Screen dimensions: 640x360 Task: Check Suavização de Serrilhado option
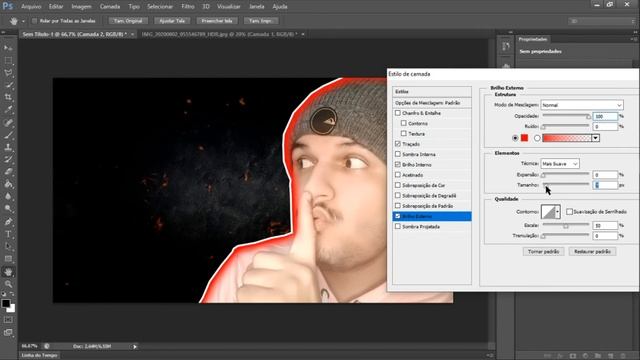pyautogui.click(x=569, y=211)
